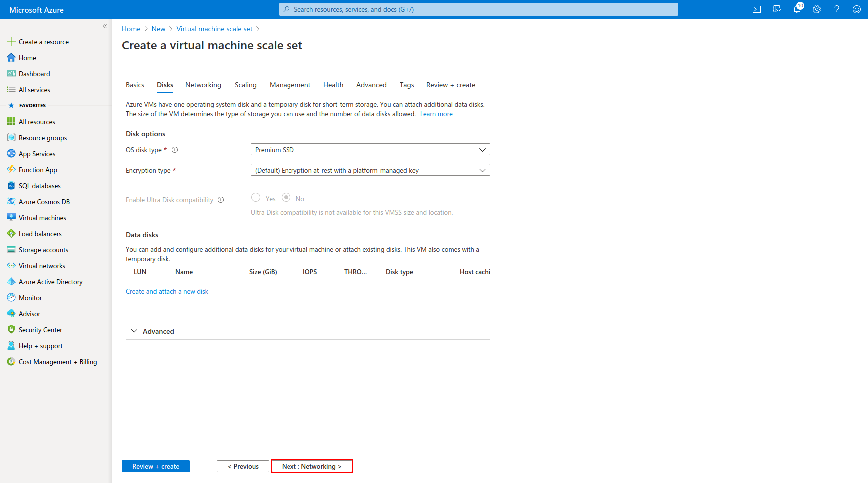Select No for Ultra Disk compatibility
Viewport: 868px width, 483px height.
286,198
